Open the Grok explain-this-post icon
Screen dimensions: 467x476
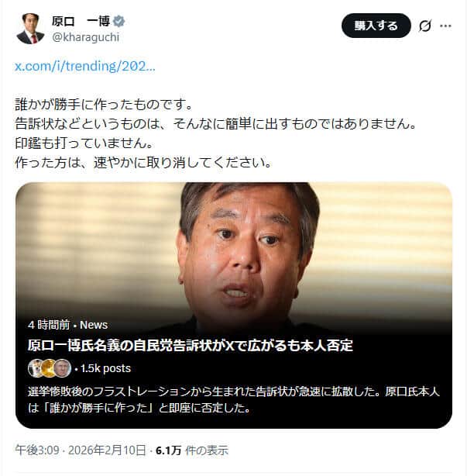point(425,26)
